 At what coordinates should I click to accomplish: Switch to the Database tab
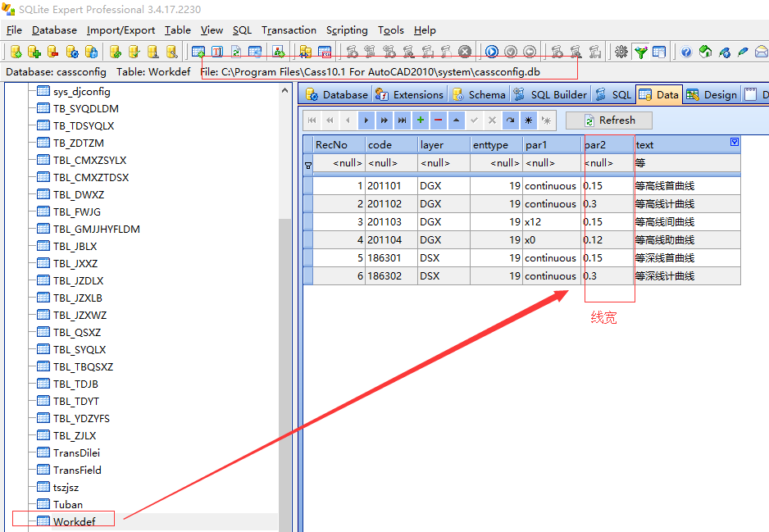(336, 94)
